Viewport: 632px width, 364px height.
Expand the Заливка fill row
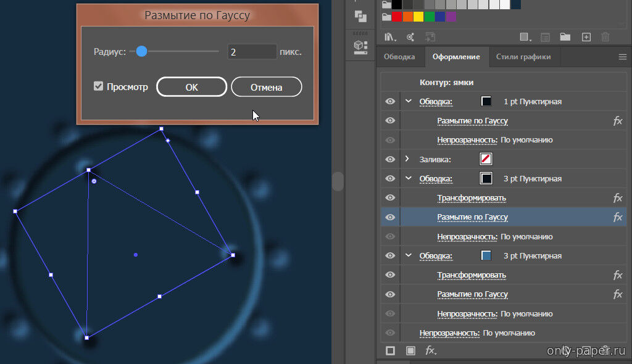click(x=407, y=159)
